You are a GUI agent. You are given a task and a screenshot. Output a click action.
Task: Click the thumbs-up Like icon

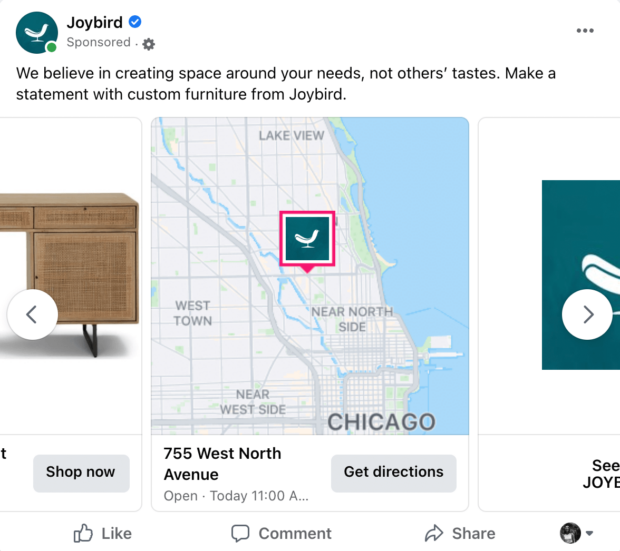(83, 533)
